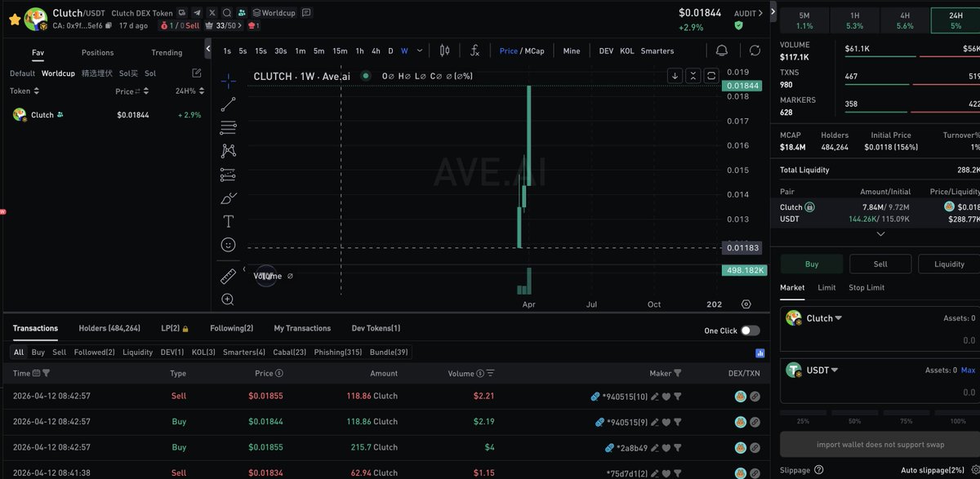Click the chart refresh icon

point(755,51)
